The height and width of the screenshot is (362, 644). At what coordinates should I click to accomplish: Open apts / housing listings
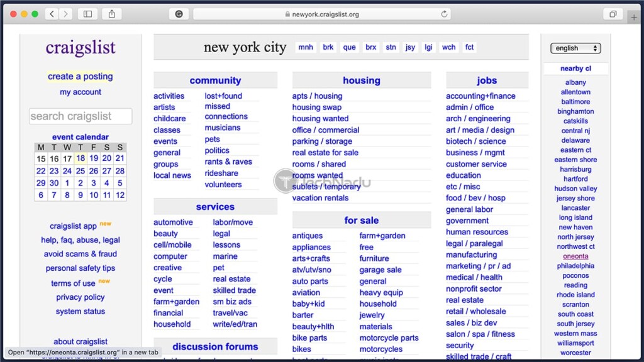(317, 96)
